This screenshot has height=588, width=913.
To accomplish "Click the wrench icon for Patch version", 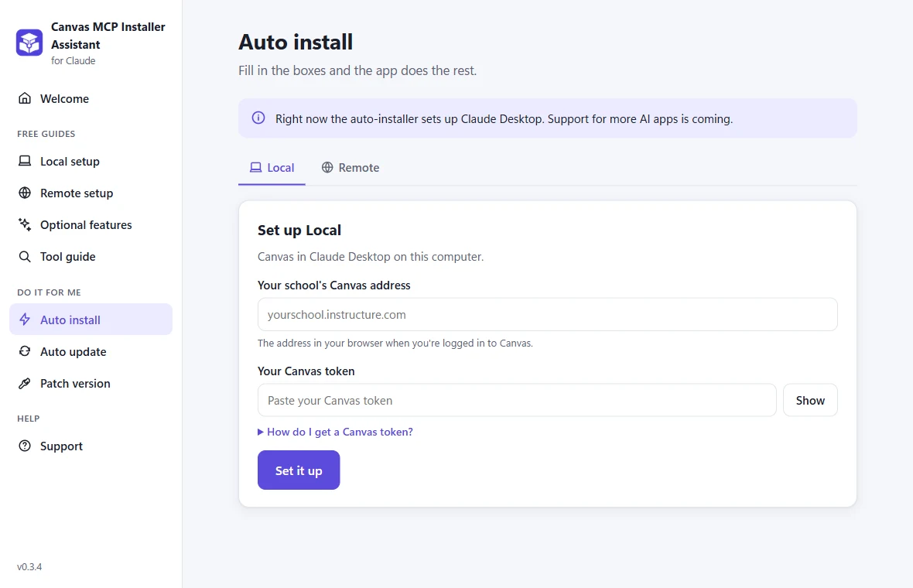I will point(25,383).
